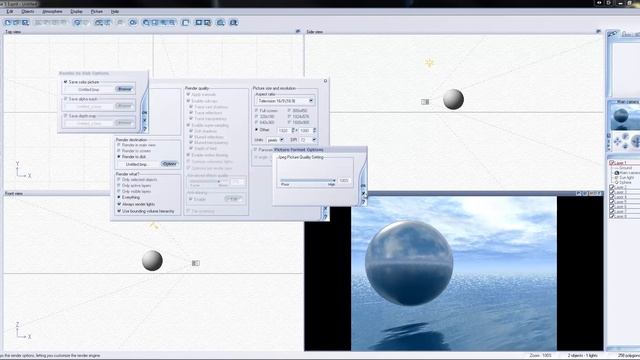Image resolution: width=640 pixels, height=360 pixels.
Task: Select the camera object in Front view
Action: [196, 263]
